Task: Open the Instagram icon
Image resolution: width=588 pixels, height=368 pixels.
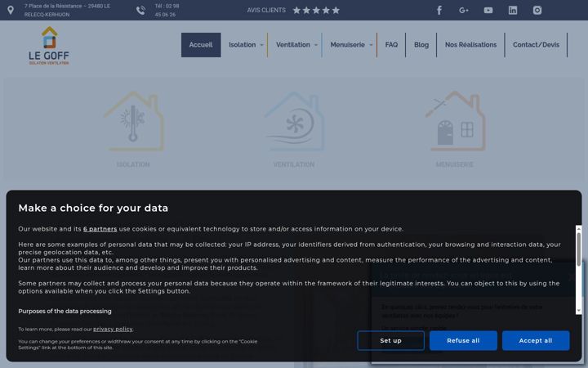Action: tap(537, 10)
